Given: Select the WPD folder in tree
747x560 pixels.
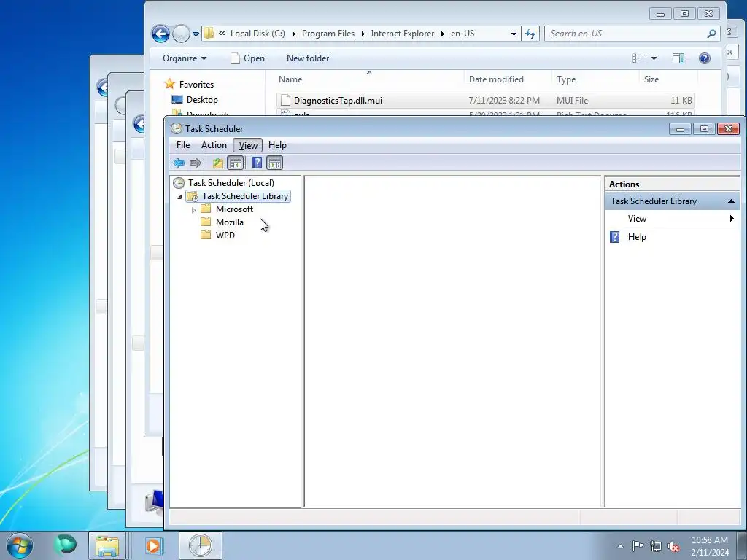Looking at the screenshot, I should click(x=225, y=236).
